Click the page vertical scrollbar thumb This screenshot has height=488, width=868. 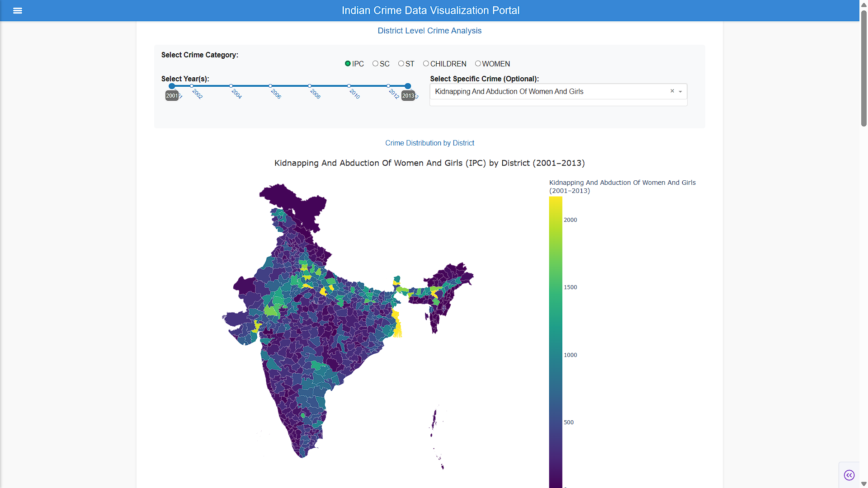pyautogui.click(x=863, y=68)
